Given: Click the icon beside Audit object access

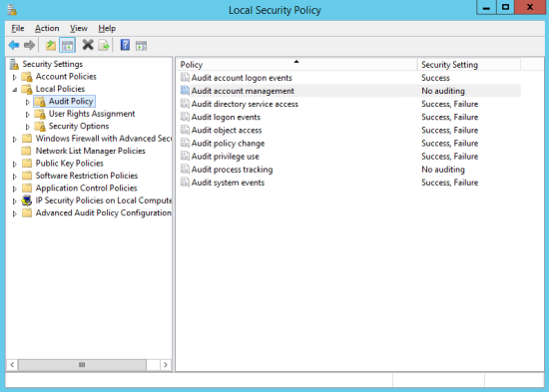Looking at the screenshot, I should [x=185, y=130].
